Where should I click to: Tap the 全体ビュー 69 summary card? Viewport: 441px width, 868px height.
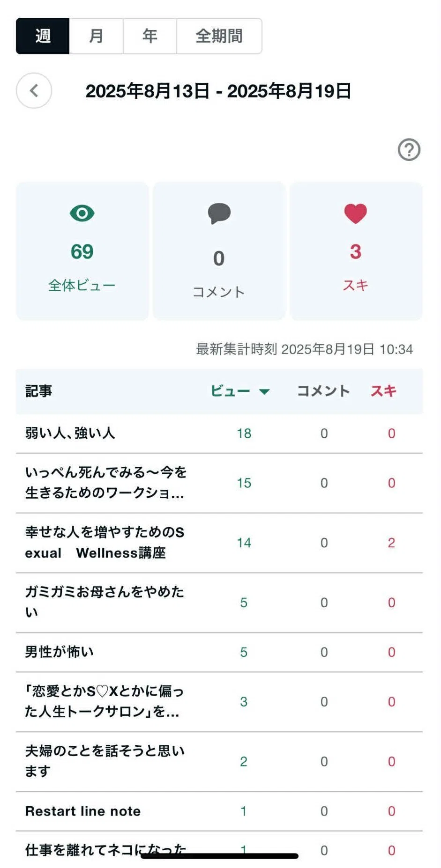coord(82,251)
